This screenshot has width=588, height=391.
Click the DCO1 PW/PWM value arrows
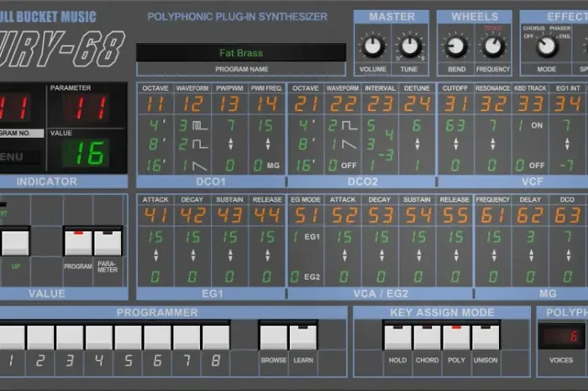pyautogui.click(x=230, y=144)
